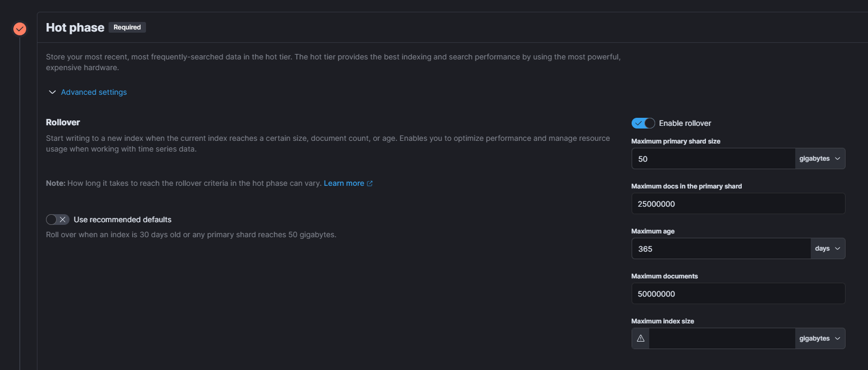Click the Hot phase checkmark circle icon

(x=20, y=28)
